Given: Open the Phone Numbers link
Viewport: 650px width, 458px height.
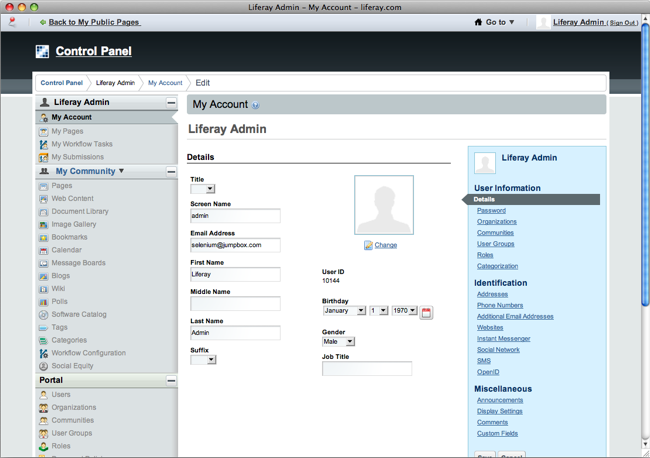Looking at the screenshot, I should point(500,305).
